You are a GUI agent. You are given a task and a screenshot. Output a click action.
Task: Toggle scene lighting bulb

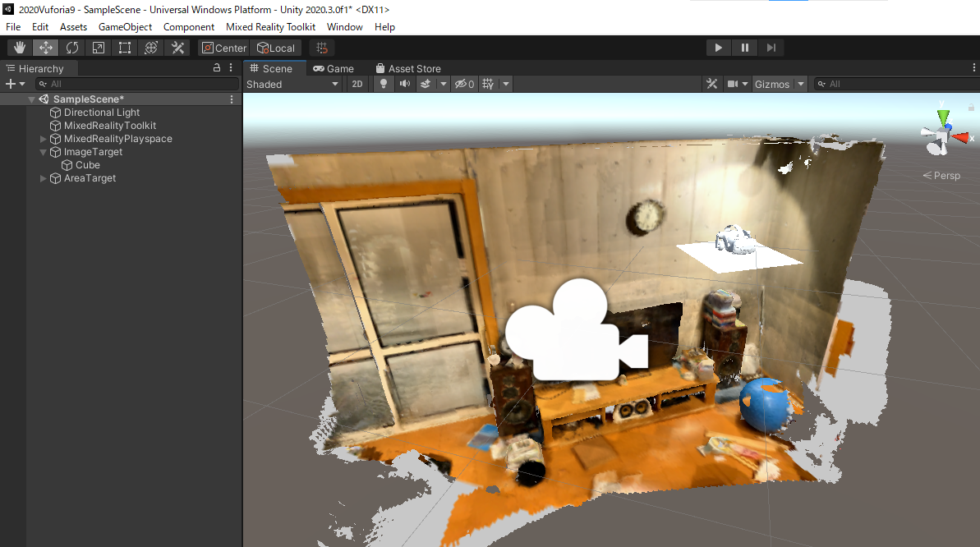point(383,84)
